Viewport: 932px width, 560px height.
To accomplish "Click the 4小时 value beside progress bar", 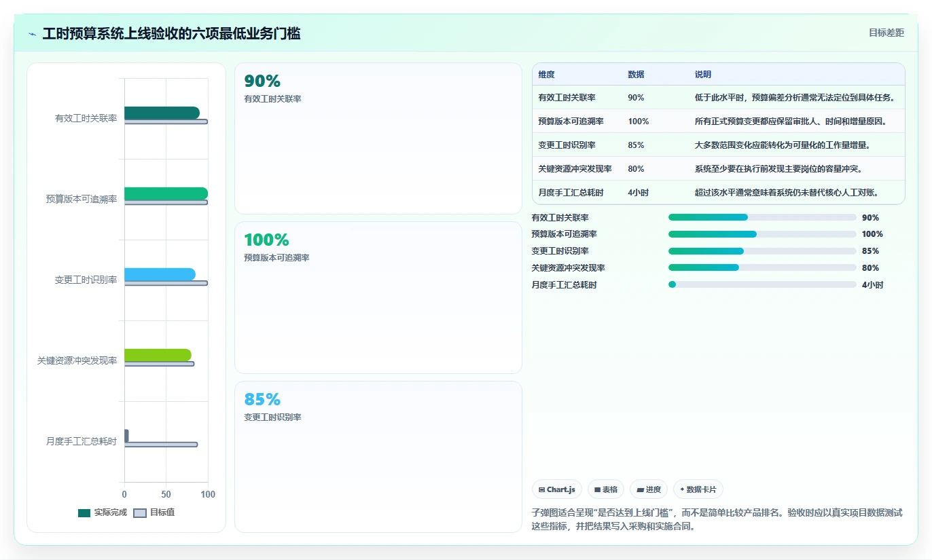I will click(x=872, y=285).
